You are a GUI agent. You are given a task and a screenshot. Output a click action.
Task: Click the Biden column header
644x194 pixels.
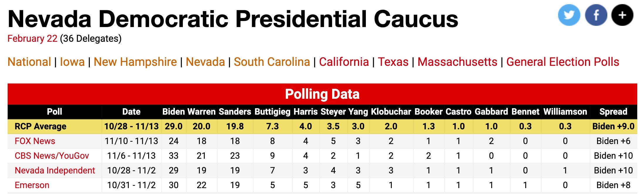(173, 112)
